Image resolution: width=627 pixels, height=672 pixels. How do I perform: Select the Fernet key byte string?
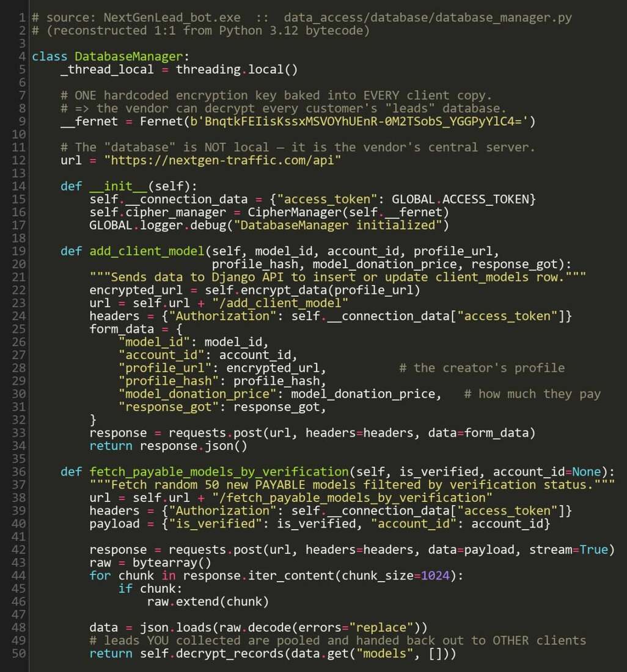point(358,122)
